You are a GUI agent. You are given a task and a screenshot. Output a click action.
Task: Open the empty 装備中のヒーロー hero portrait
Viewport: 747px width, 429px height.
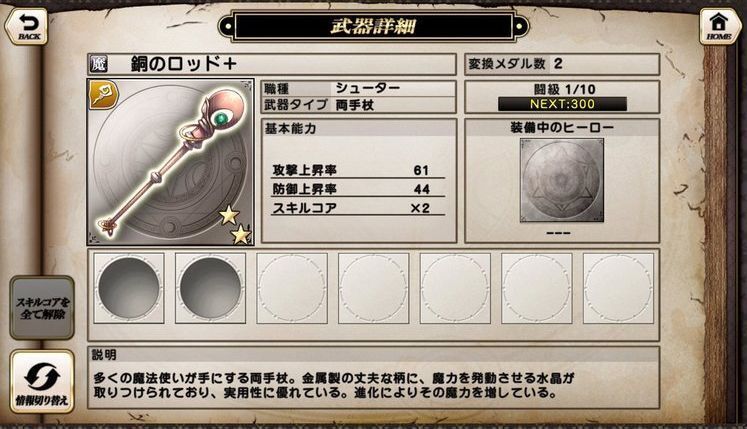[562, 180]
